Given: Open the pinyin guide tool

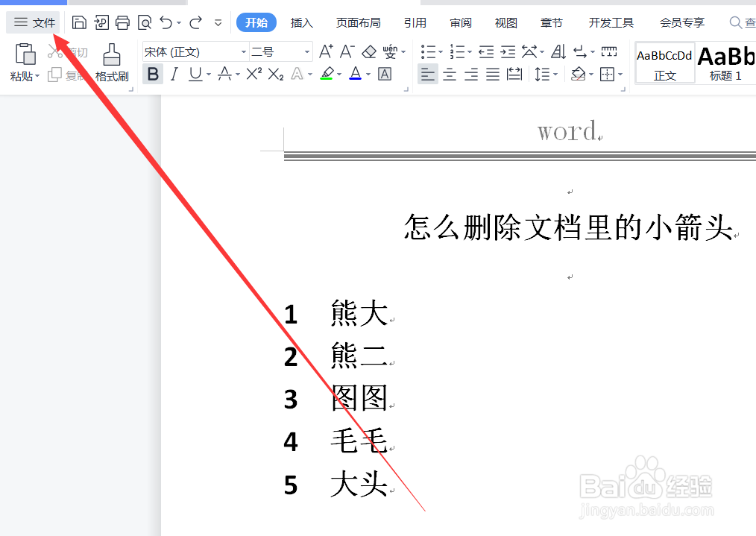Looking at the screenshot, I should tap(391, 51).
